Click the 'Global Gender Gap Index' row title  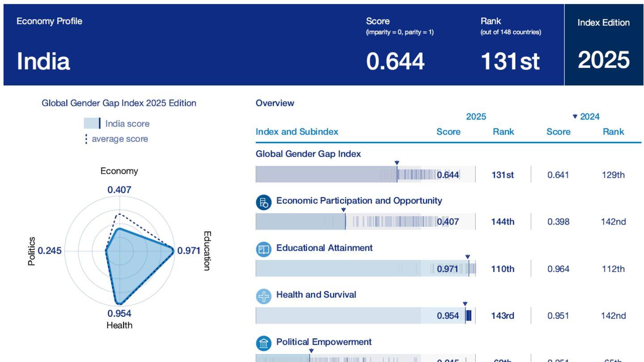tap(308, 153)
